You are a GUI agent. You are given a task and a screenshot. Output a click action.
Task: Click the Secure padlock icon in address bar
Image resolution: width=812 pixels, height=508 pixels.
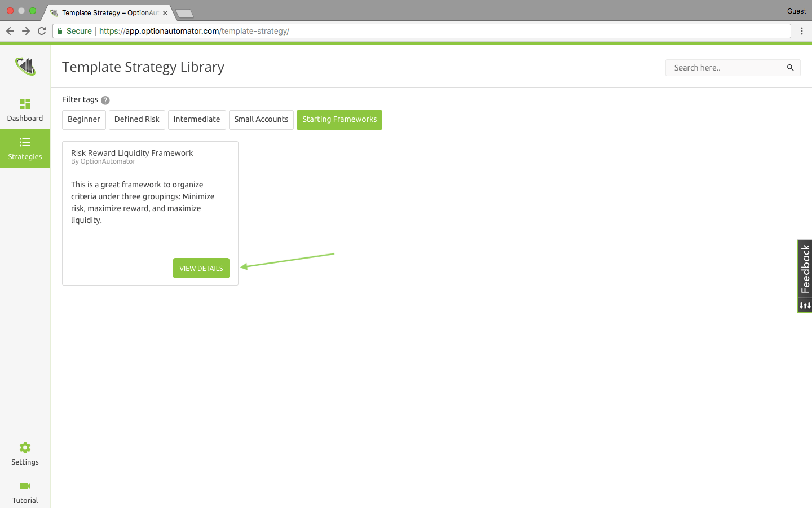[60, 31]
